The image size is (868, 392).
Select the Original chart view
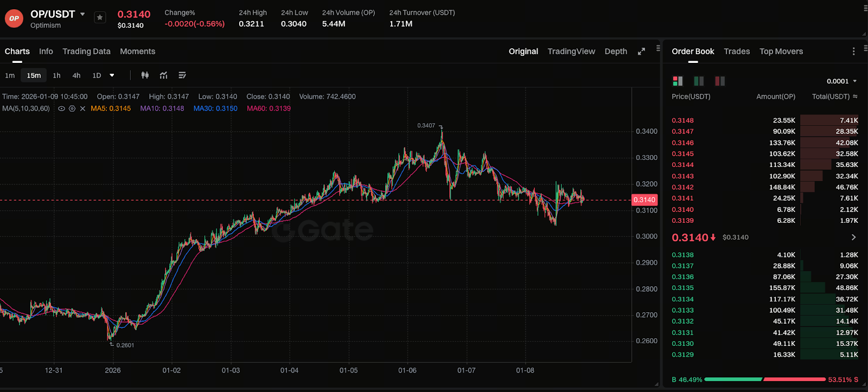click(x=524, y=52)
